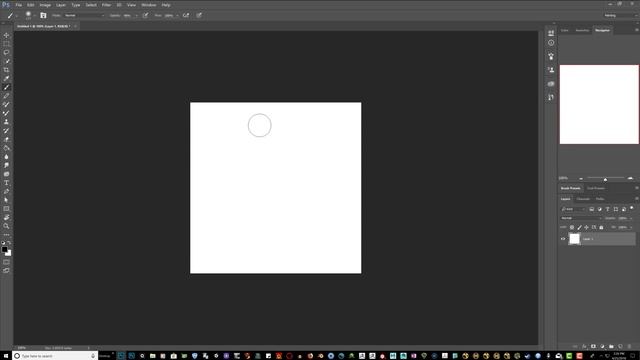Switch to the Color panel tab
Viewport: 640px width, 360px height.
(x=564, y=30)
